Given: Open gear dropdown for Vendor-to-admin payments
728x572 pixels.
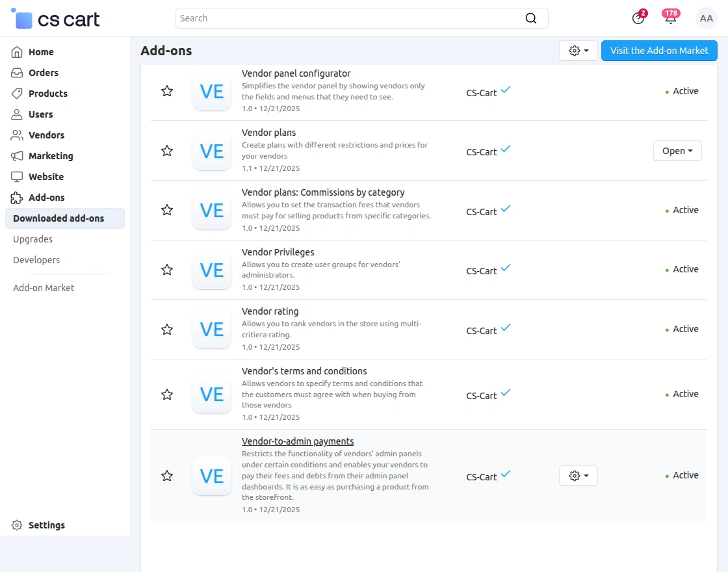Looking at the screenshot, I should pyautogui.click(x=578, y=476).
